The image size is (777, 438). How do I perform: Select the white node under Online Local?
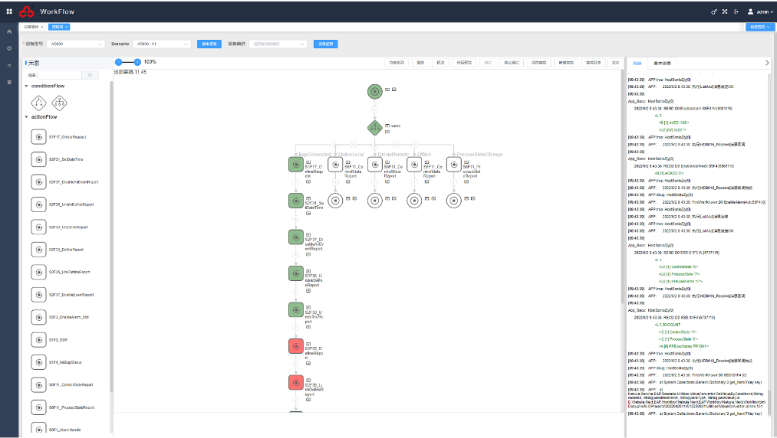335,164
